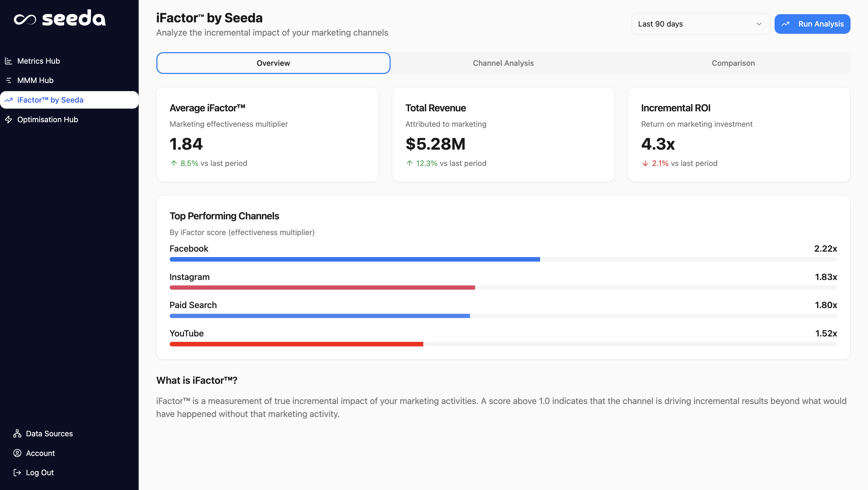This screenshot has height=490, width=868.
Task: Expand the date range chevron arrow
Action: [x=759, y=24]
